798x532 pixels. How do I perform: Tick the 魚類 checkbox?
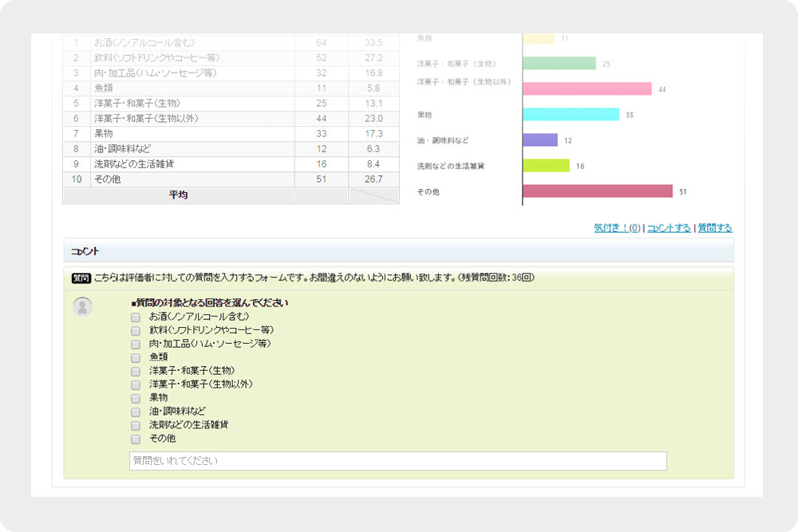136,357
